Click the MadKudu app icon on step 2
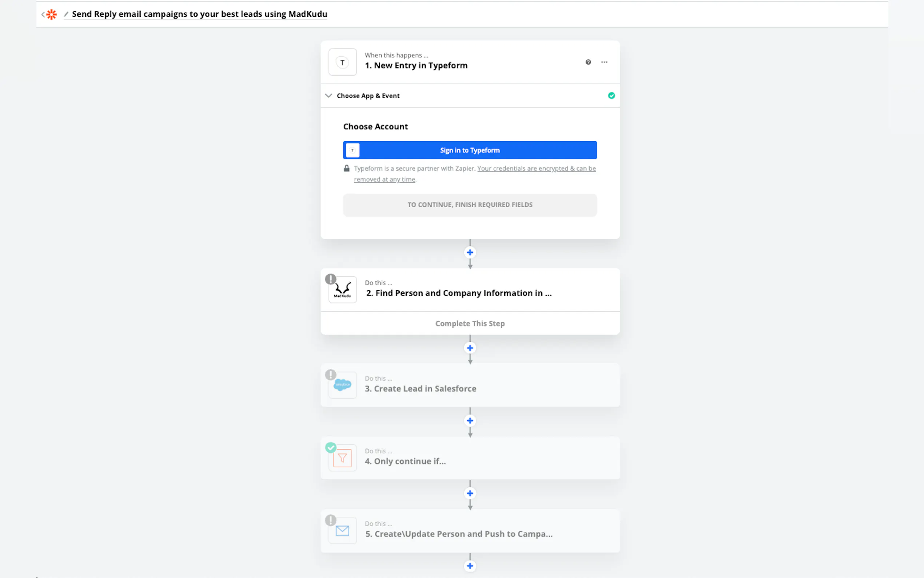 click(342, 290)
